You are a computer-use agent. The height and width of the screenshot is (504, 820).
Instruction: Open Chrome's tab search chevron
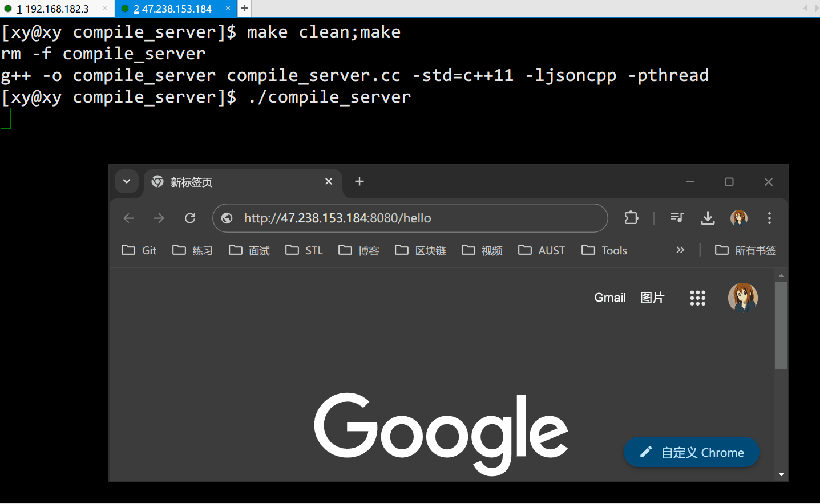pos(126,181)
